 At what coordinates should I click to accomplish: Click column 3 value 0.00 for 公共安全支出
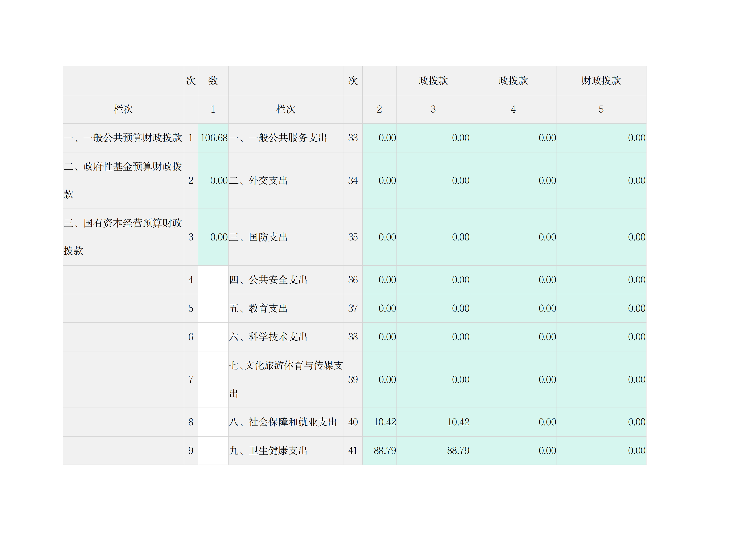tap(433, 280)
